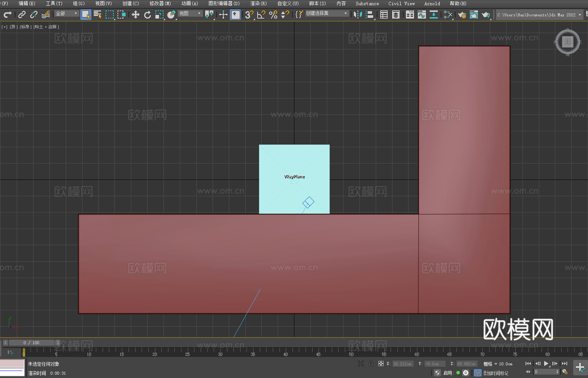
Task: Toggle Percent Snap
Action: [x=273, y=14]
